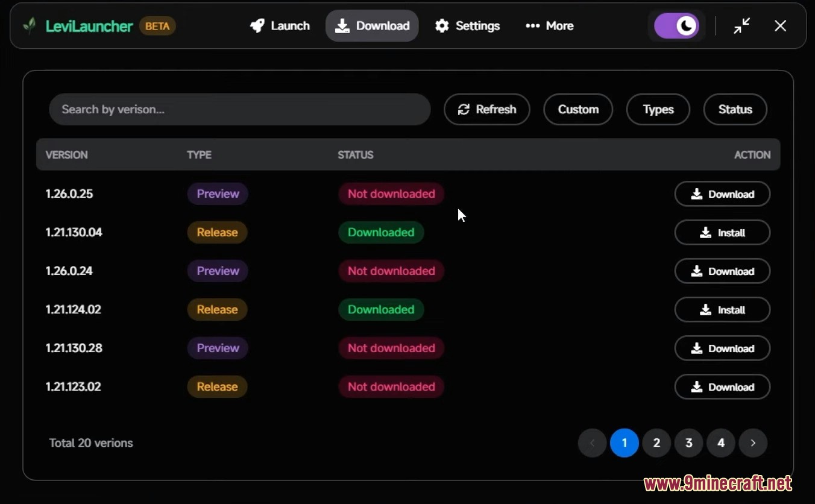Open the More menu with three dots
Viewport: 815px width, 504px height.
[x=549, y=26]
